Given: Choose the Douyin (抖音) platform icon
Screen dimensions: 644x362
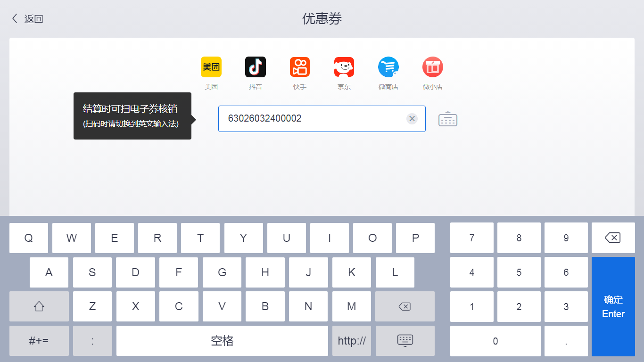Looking at the screenshot, I should 256,67.
